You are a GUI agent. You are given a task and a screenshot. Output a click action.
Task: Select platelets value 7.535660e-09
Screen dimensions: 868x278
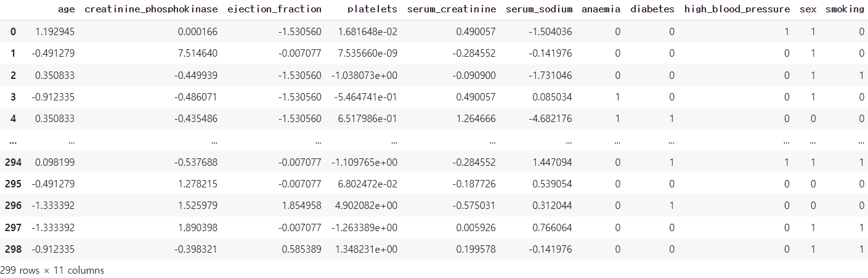click(x=368, y=54)
